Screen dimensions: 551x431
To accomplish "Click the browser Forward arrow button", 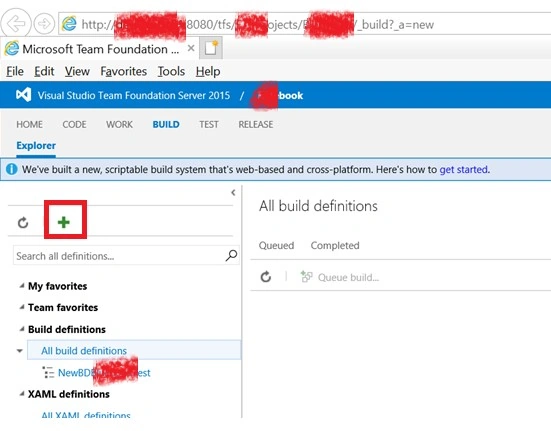I will [x=44, y=24].
